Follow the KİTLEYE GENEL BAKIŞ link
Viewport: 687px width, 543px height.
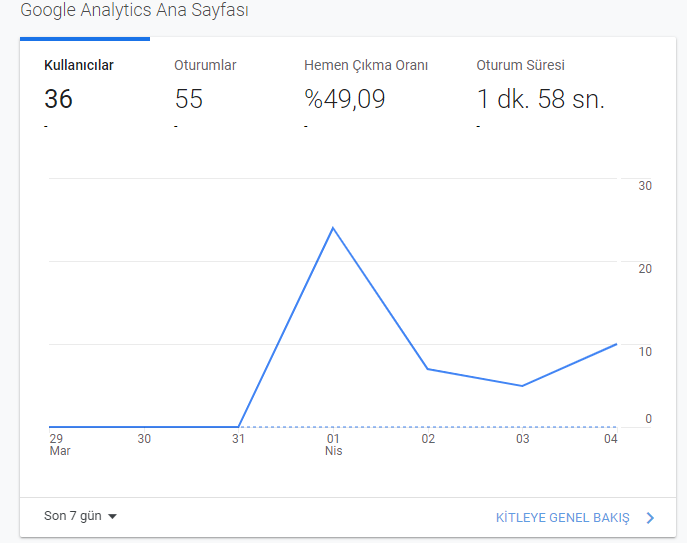563,518
